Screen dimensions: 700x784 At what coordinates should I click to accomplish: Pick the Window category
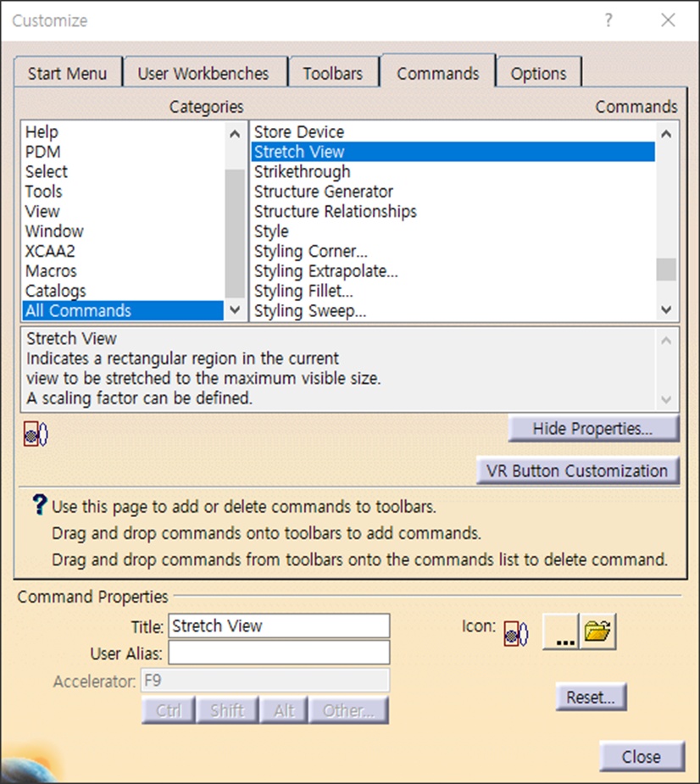[123, 231]
